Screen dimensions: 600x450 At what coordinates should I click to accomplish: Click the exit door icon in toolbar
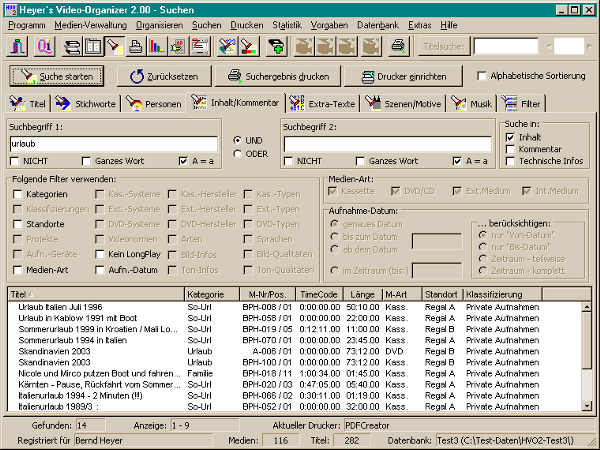(x=20, y=46)
